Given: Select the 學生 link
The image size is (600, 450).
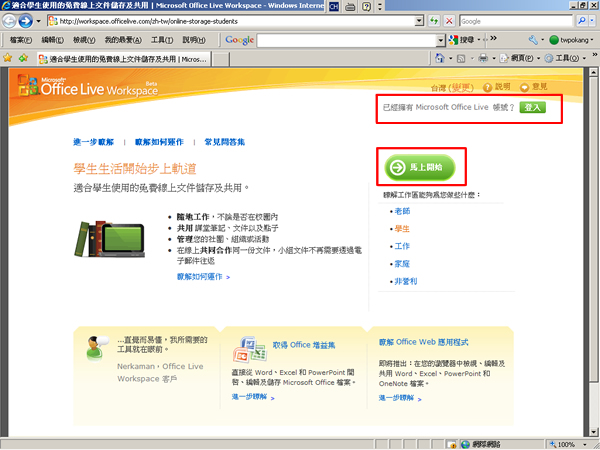Looking at the screenshot, I should click(402, 229).
